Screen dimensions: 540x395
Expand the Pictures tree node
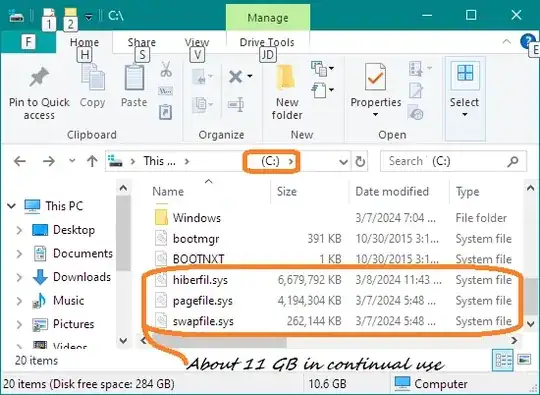pos(19,324)
